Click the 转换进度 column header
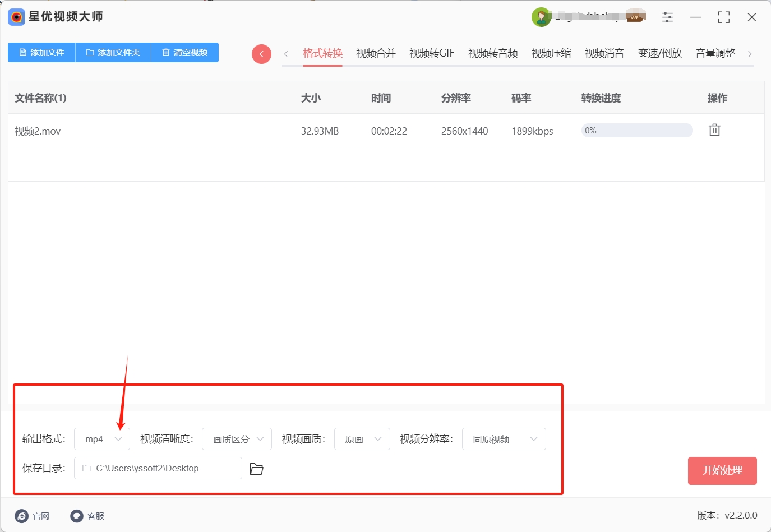The height and width of the screenshot is (532, 771). click(601, 98)
